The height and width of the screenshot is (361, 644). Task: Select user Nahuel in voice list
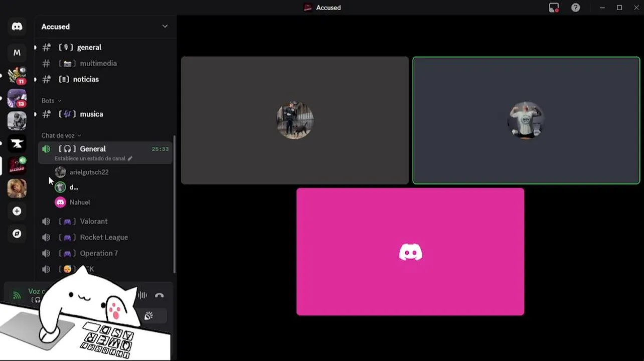(x=111, y=202)
